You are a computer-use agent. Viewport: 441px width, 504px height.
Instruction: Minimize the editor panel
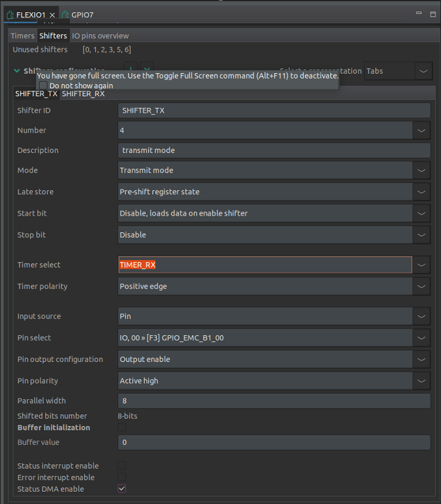pyautogui.click(x=419, y=13)
